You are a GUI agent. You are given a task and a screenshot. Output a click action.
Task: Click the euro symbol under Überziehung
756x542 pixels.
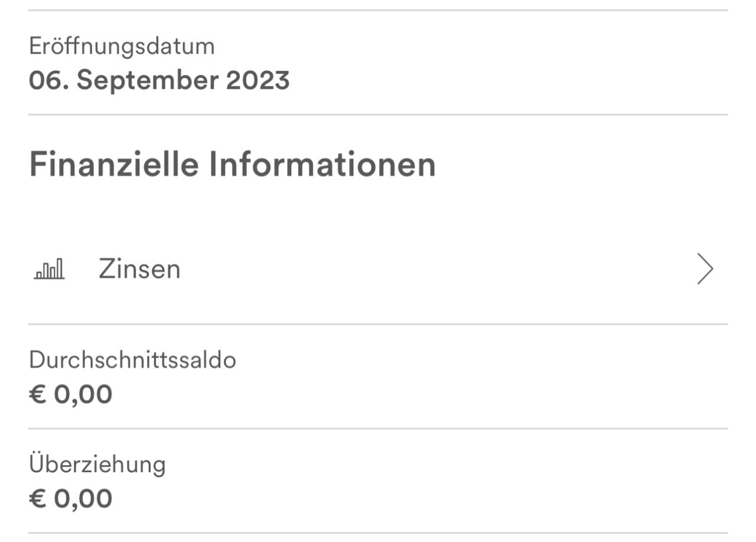pyautogui.click(x=37, y=499)
